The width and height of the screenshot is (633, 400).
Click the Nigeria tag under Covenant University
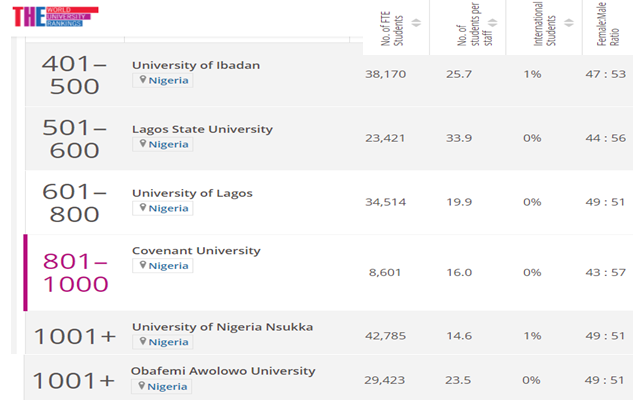coord(168,266)
